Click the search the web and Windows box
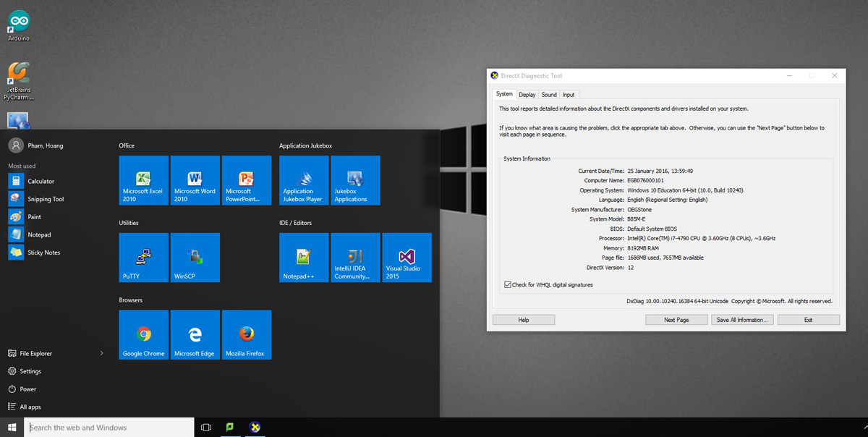The width and height of the screenshot is (868, 437). tap(109, 428)
